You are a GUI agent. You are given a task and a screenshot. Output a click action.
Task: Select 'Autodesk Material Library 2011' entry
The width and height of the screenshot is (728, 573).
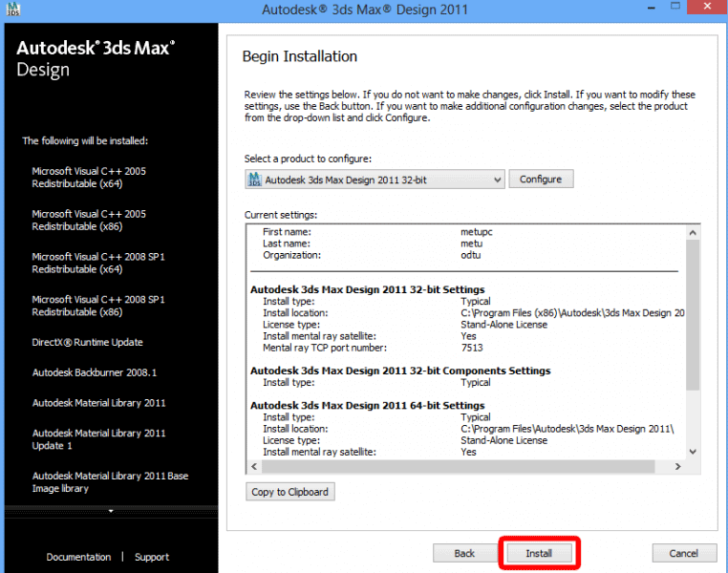pyautogui.click(x=99, y=403)
